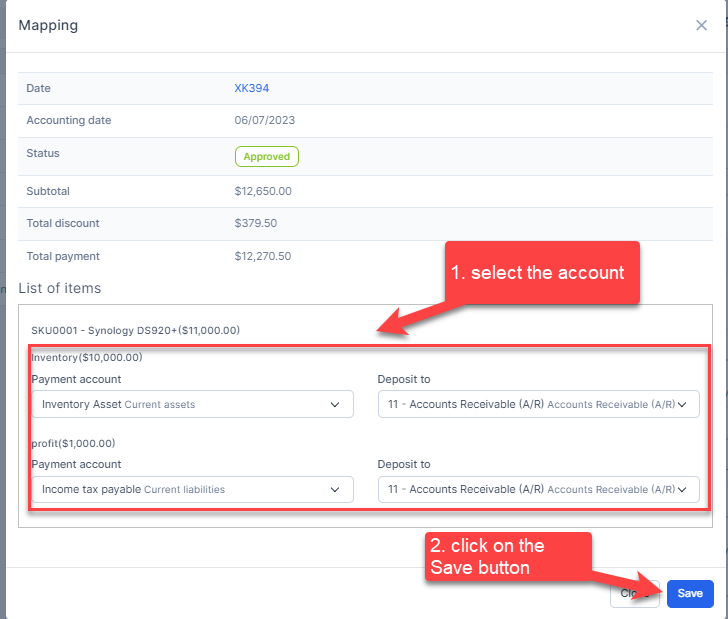The height and width of the screenshot is (619, 728).
Task: Click the total discount amount $379.50
Action: pos(256,223)
